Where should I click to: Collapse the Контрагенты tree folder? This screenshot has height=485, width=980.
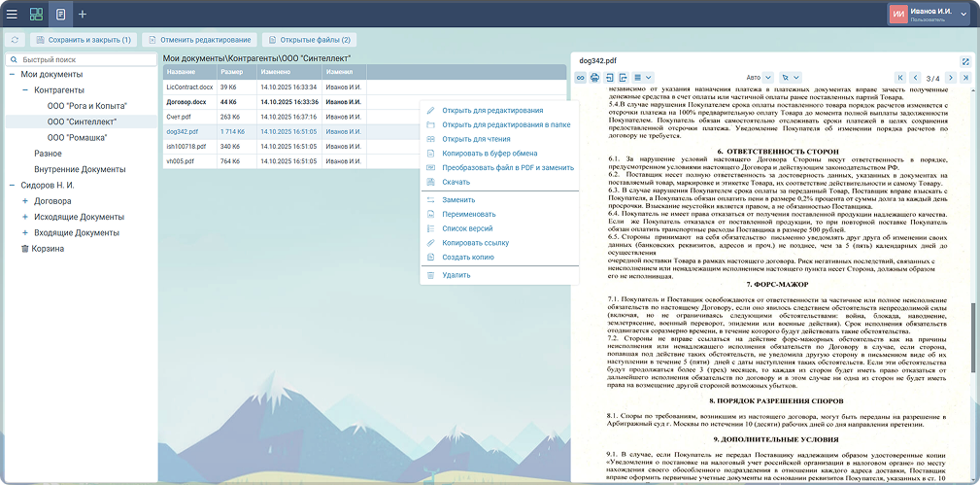(x=24, y=89)
